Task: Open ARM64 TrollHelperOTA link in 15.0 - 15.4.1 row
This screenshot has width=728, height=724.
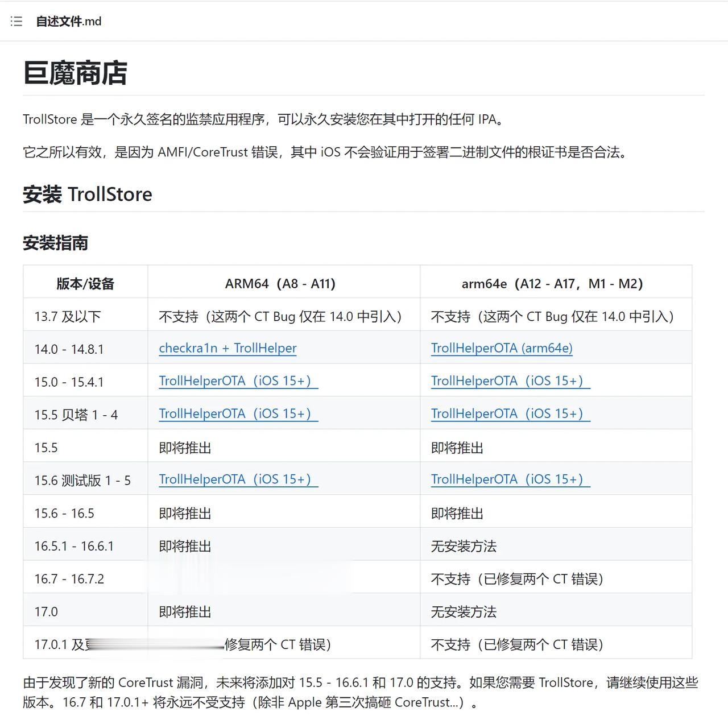Action: pyautogui.click(x=238, y=381)
